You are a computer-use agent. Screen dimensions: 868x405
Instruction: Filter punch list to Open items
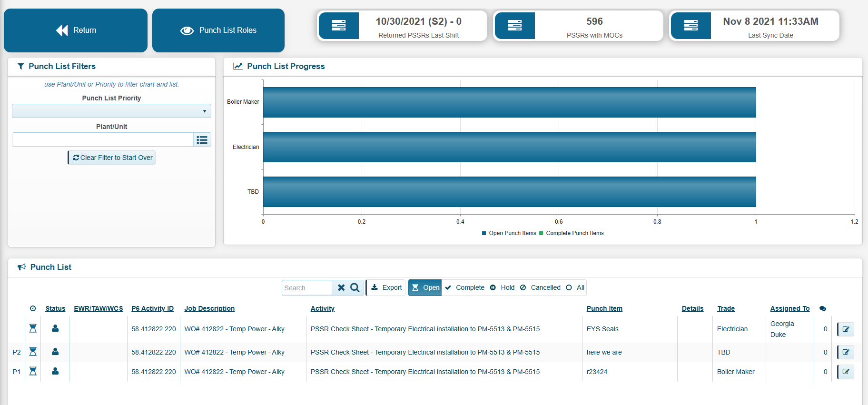pos(425,288)
